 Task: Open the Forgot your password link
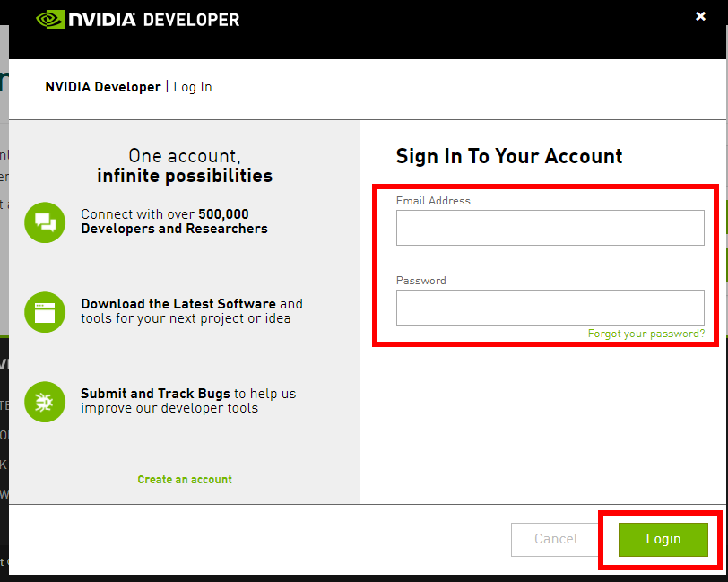pos(646,334)
